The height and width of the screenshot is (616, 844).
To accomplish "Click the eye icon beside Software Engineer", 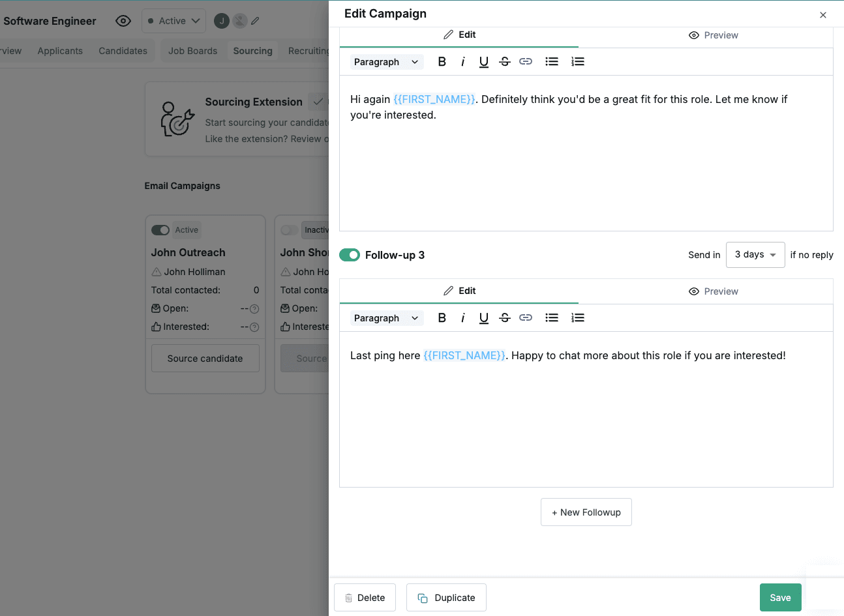I will pyautogui.click(x=123, y=21).
